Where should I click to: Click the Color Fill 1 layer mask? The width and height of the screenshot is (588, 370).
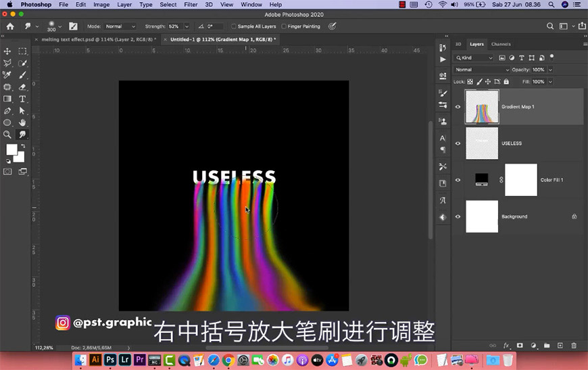(x=521, y=180)
